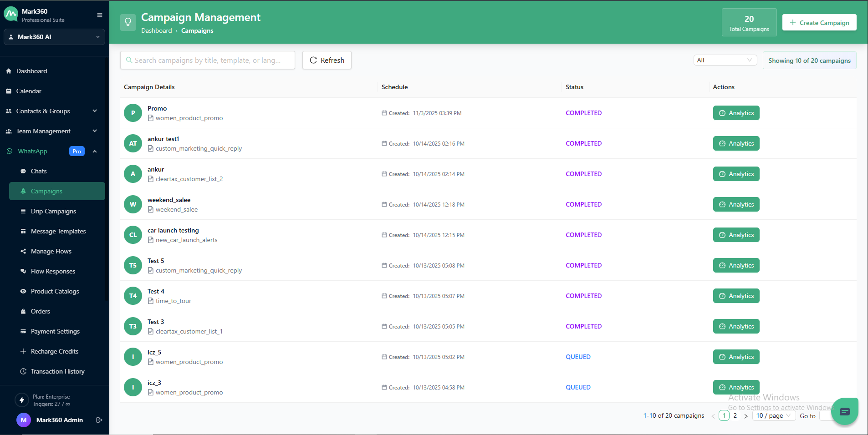Image resolution: width=868 pixels, height=435 pixels.
Task: Click the lightning bolt plan icon
Action: [21, 400]
